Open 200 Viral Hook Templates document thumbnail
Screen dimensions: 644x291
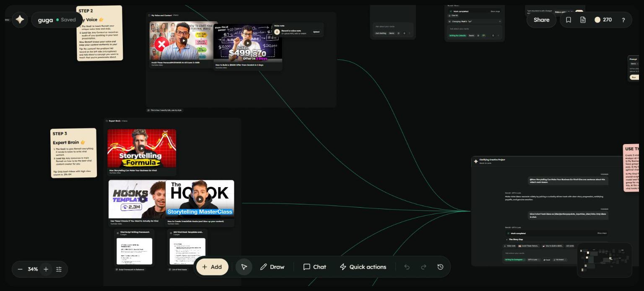pos(187,251)
